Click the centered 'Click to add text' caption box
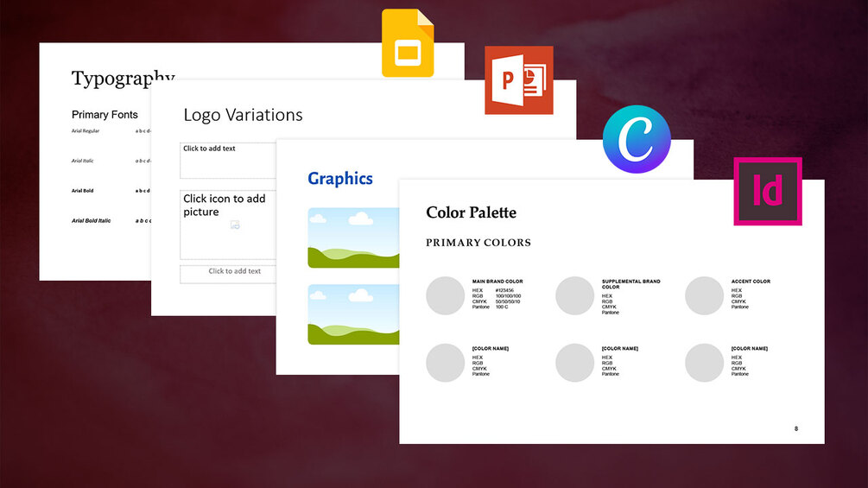Viewport: 868px width, 488px height. 228,274
